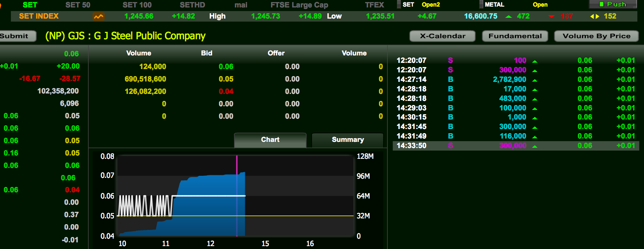
Task: Switch to the FTSE Large Cap tab
Action: coord(299,5)
